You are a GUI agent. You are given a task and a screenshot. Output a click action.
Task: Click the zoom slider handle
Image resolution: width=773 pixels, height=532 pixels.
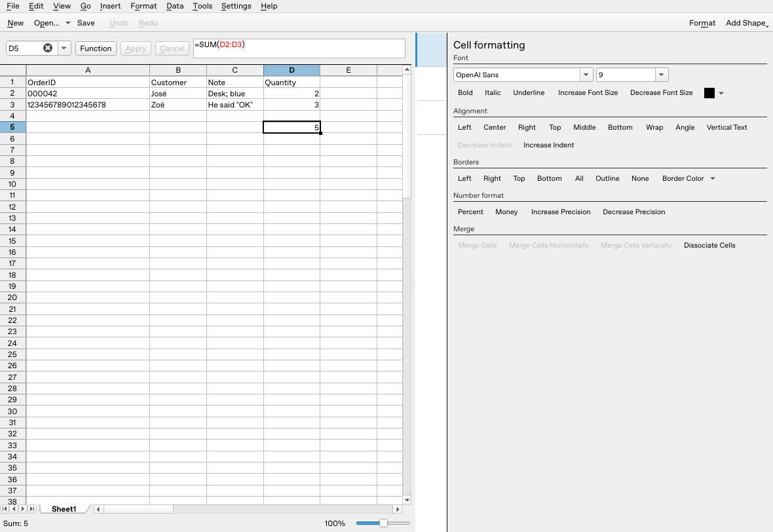coord(383,523)
